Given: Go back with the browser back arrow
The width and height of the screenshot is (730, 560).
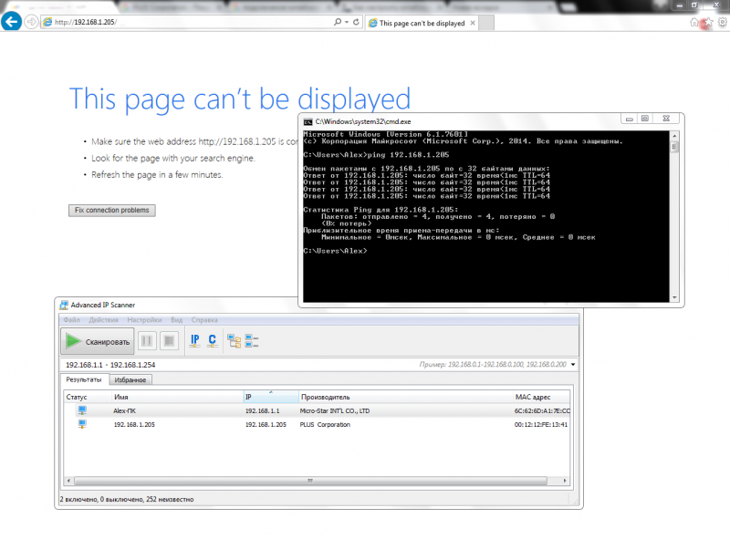Looking at the screenshot, I should click(x=12, y=22).
